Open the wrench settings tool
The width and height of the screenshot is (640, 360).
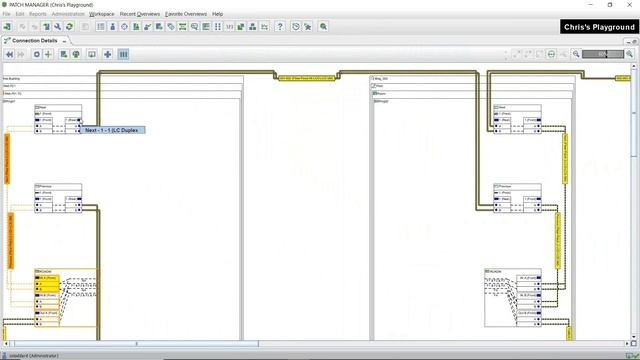click(58, 27)
